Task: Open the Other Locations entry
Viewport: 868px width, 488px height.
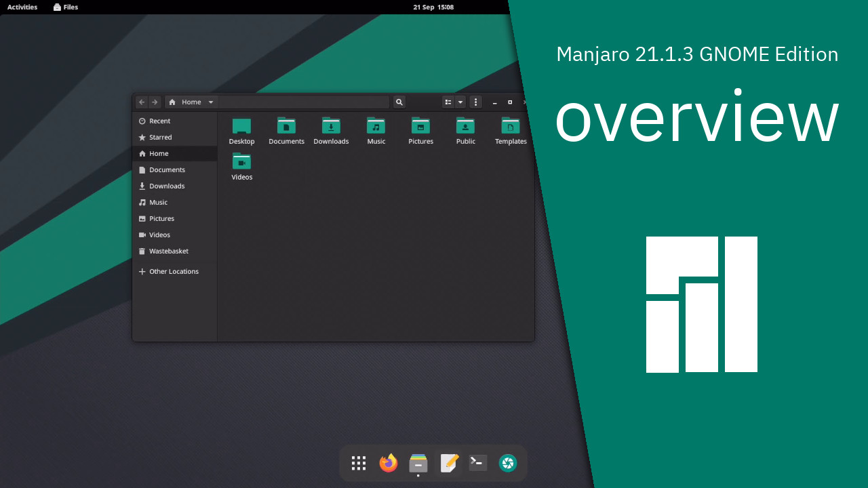Action: click(174, 271)
